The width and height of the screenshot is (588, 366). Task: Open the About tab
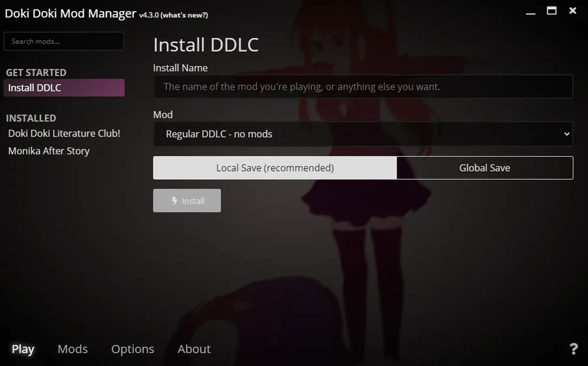tap(194, 349)
